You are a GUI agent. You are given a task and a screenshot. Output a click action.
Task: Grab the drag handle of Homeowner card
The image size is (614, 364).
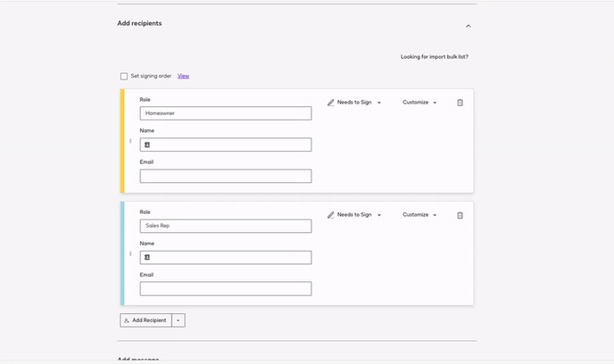point(130,141)
